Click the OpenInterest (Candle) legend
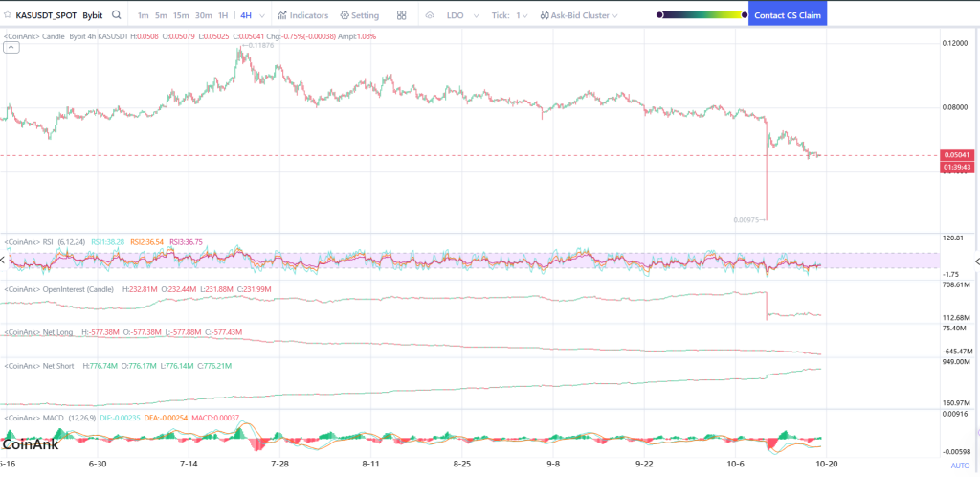The height and width of the screenshot is (477, 980). pyautogui.click(x=59, y=289)
